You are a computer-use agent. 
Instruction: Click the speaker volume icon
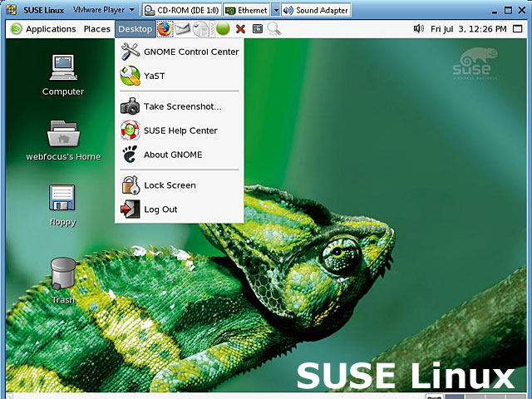pos(419,29)
